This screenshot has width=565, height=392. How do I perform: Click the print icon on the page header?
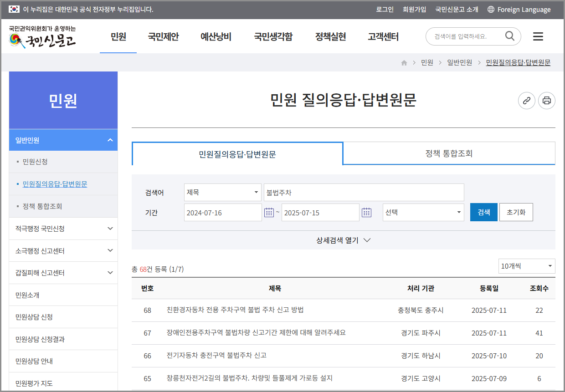click(x=547, y=101)
